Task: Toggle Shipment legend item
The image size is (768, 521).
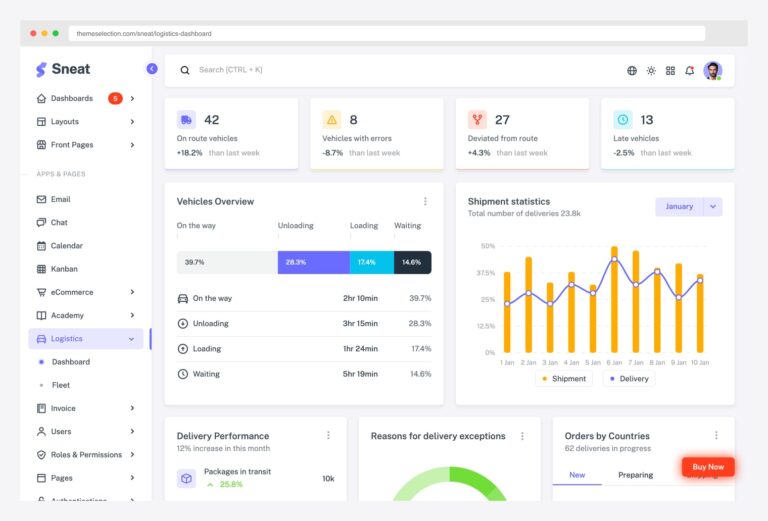Action: [x=564, y=379]
